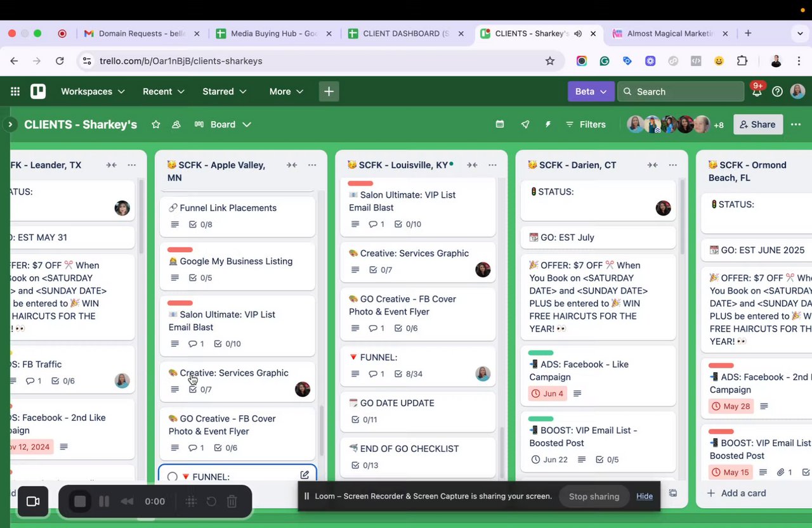Open board calendar power-up icon

click(x=500, y=124)
